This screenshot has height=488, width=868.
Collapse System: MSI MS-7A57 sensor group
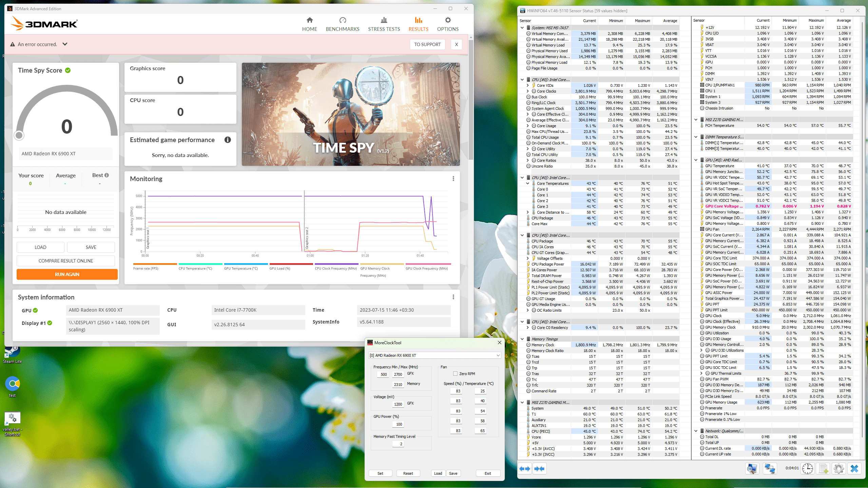coord(522,28)
